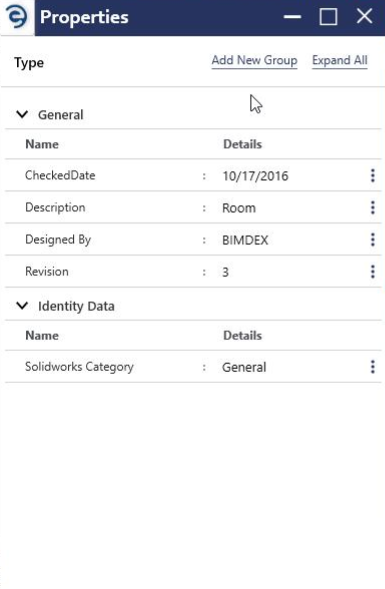The image size is (385, 589).
Task: Select the Solidworks Category value General
Action: [x=244, y=367]
